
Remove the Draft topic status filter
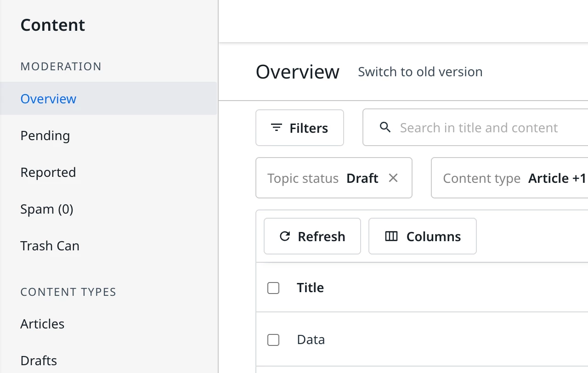393,178
